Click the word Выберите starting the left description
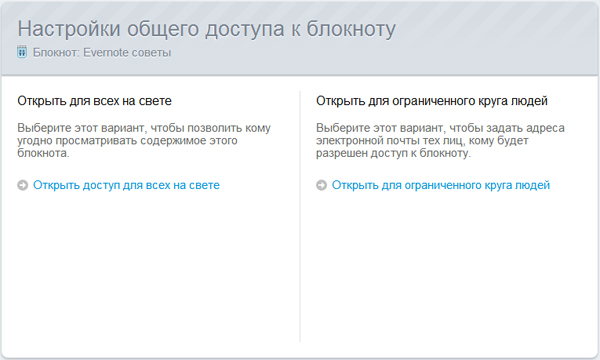 pos(44,128)
